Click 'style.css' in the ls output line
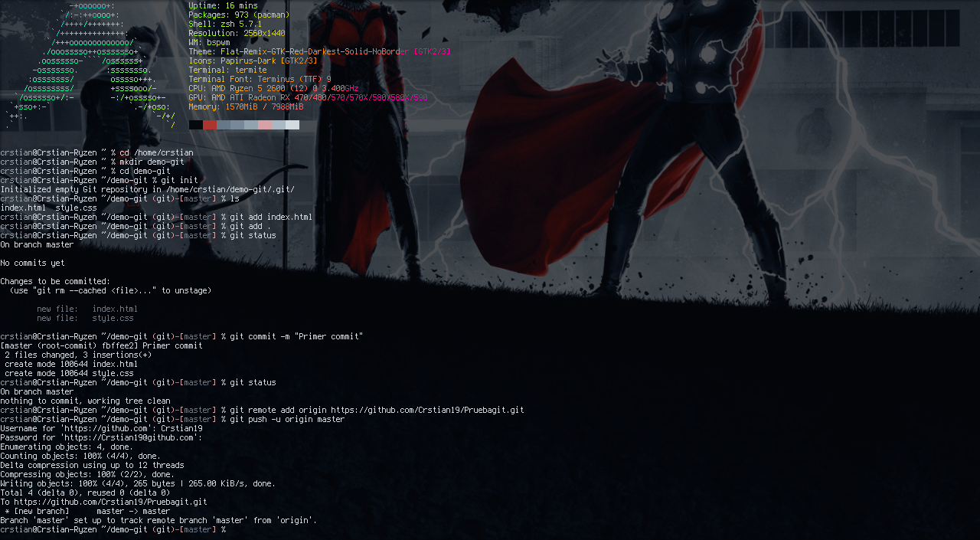980x540 pixels. [x=76, y=208]
